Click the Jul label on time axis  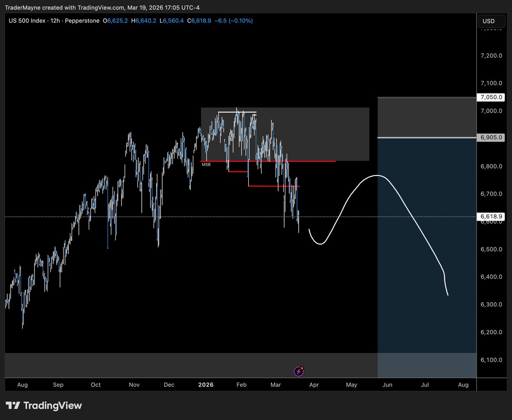tap(425, 385)
